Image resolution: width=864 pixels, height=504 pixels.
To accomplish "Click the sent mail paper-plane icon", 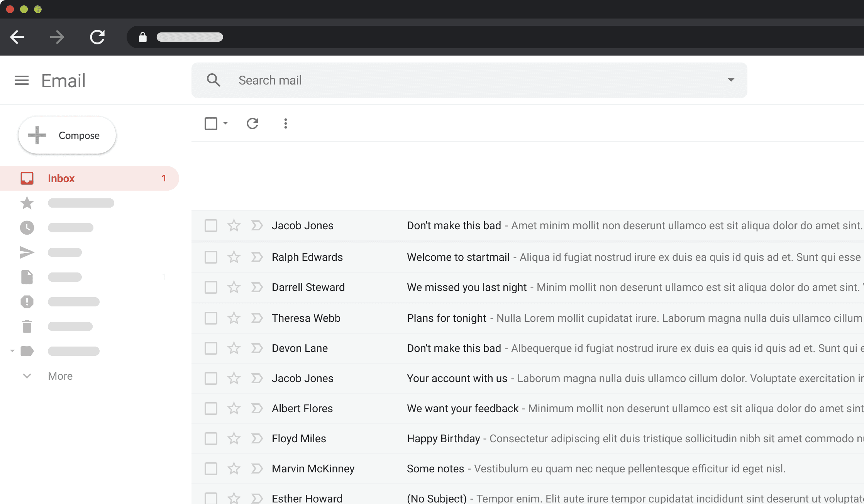I will click(x=27, y=252).
